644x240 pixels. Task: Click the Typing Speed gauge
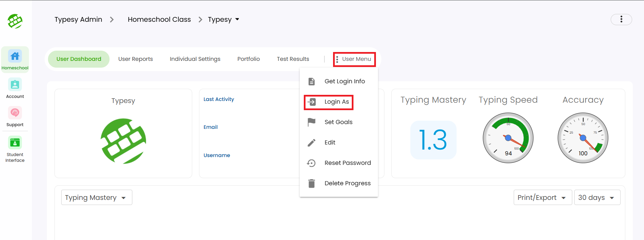point(508,138)
